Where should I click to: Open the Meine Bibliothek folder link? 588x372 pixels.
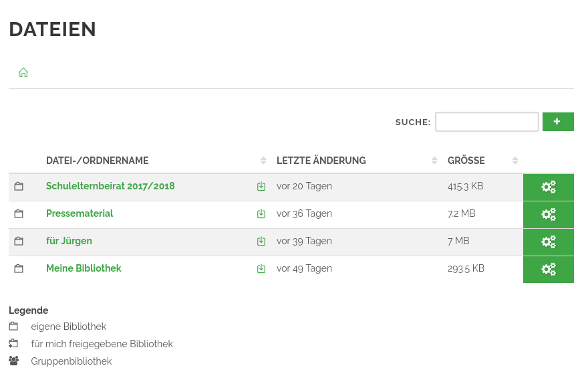84,268
